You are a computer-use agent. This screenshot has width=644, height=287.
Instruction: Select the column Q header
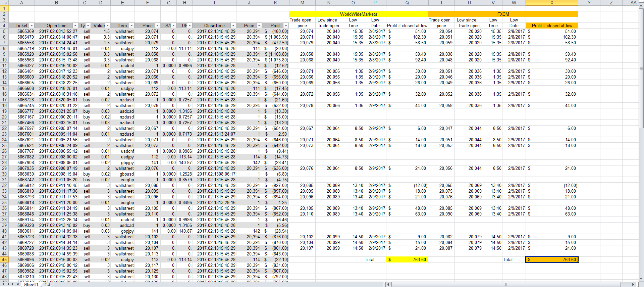[x=407, y=3]
